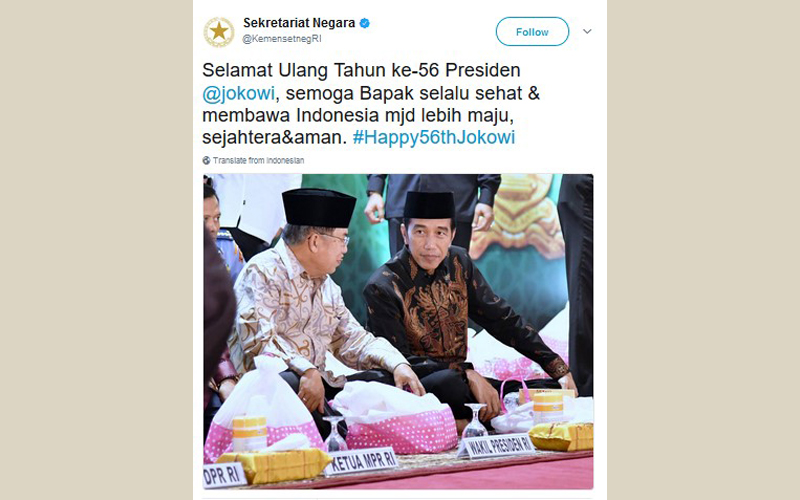Screen dimensions: 800x500
Task: Translate the tweet from Indonesian
Action: point(258,160)
